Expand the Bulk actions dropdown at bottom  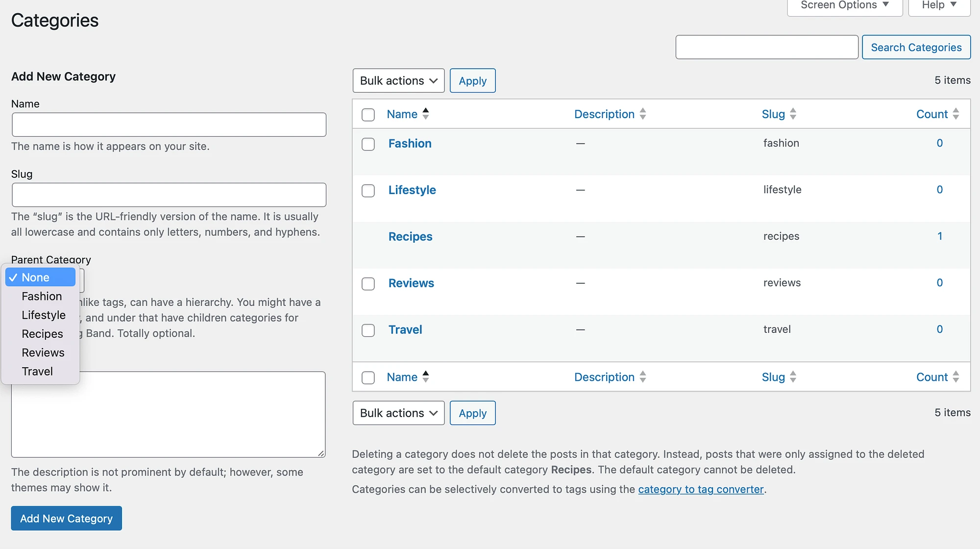coord(398,413)
